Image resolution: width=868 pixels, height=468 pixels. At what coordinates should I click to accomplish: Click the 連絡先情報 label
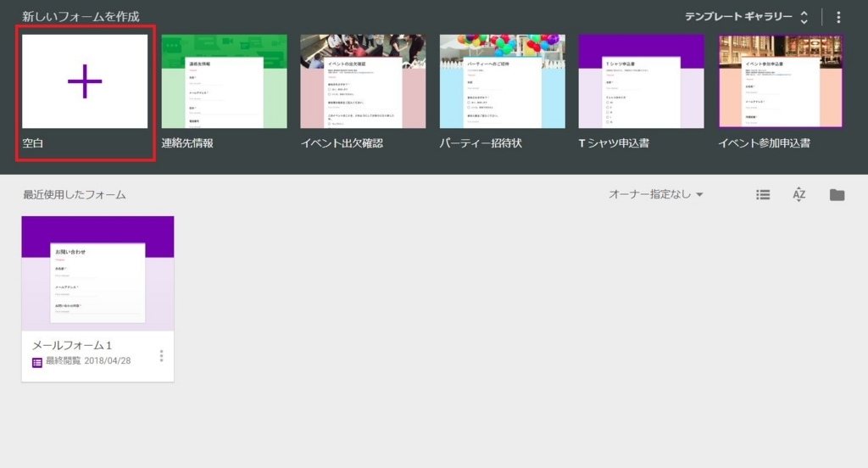pos(187,143)
